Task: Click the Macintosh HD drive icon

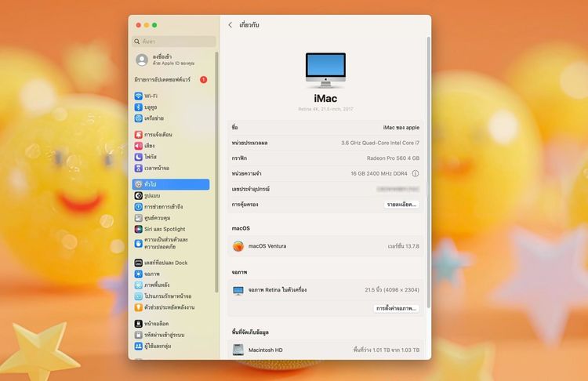Action: (x=238, y=350)
